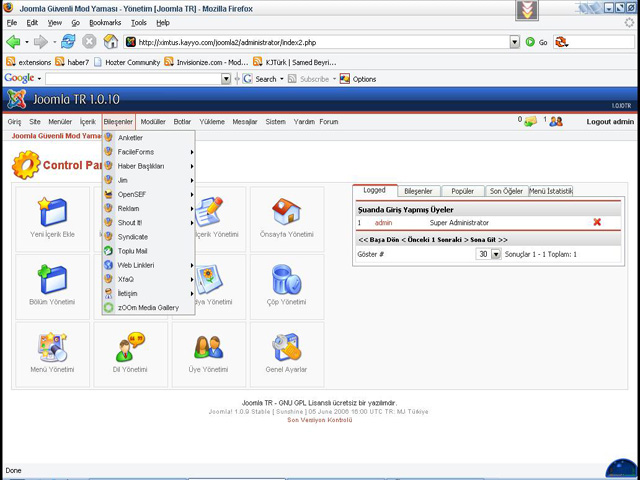Click the Joomla logo in the header
The image size is (640, 480).
(x=17, y=99)
